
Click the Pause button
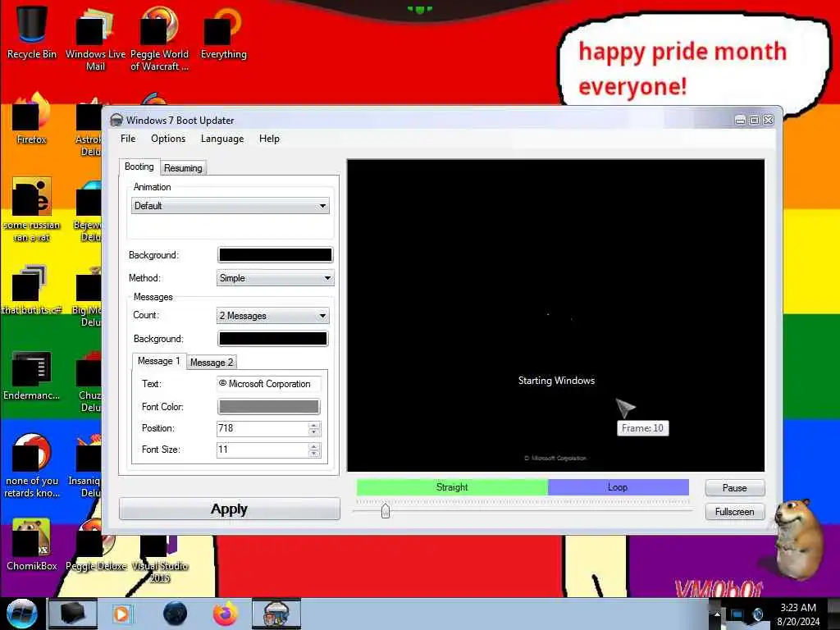point(734,488)
